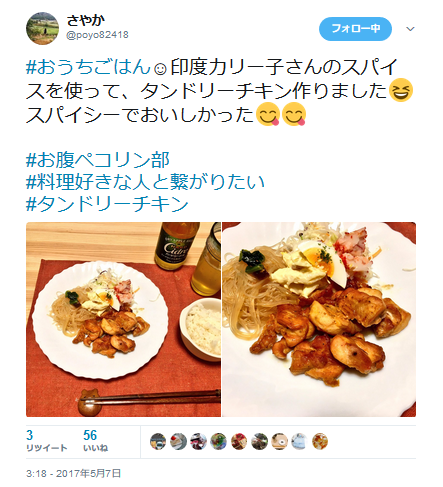Viewport: 443px width, 487px height.
Task: Click さやか's profile avatar picture
Action: click(x=42, y=29)
